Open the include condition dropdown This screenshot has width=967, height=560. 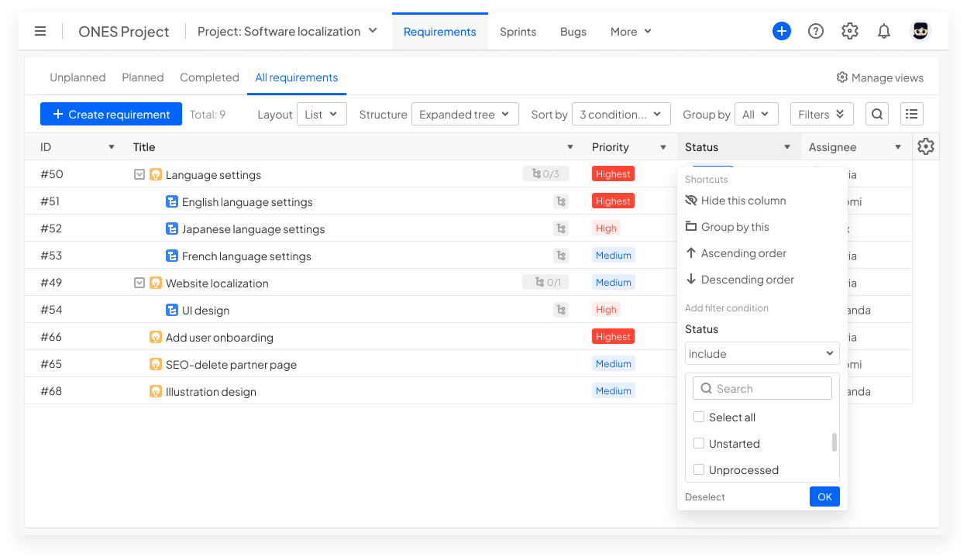762,353
